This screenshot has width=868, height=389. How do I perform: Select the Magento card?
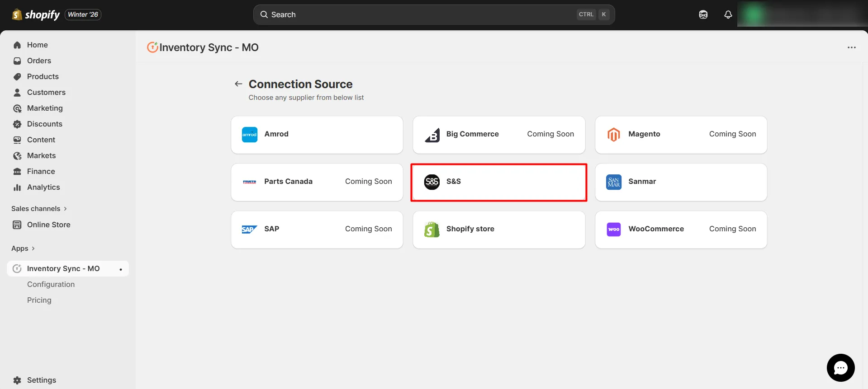coord(681,135)
